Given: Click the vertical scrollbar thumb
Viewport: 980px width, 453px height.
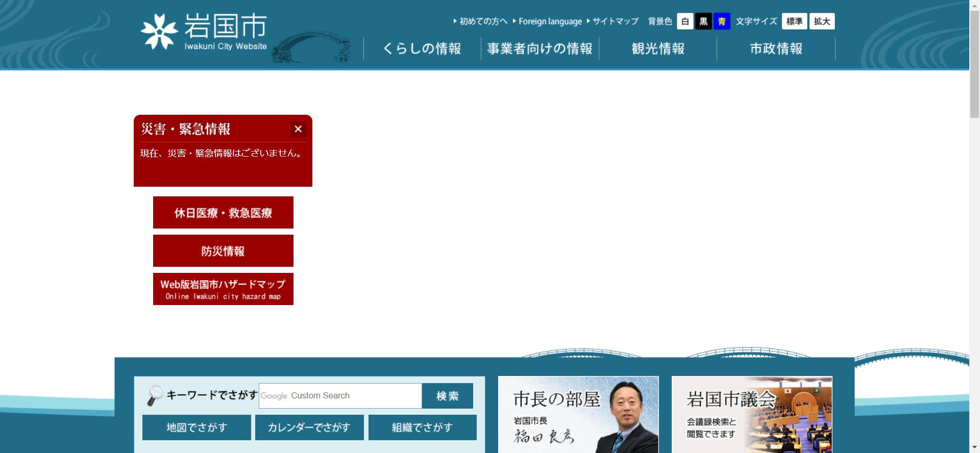Looking at the screenshot, I should 974,64.
